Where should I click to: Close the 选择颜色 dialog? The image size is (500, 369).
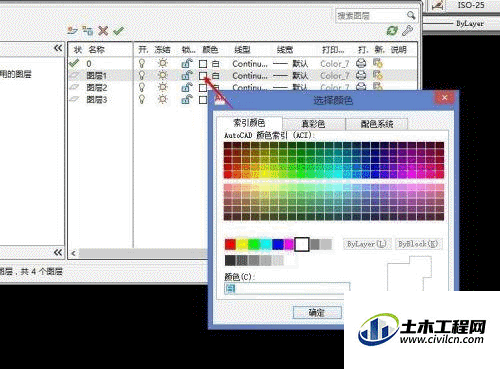pyautogui.click(x=444, y=98)
